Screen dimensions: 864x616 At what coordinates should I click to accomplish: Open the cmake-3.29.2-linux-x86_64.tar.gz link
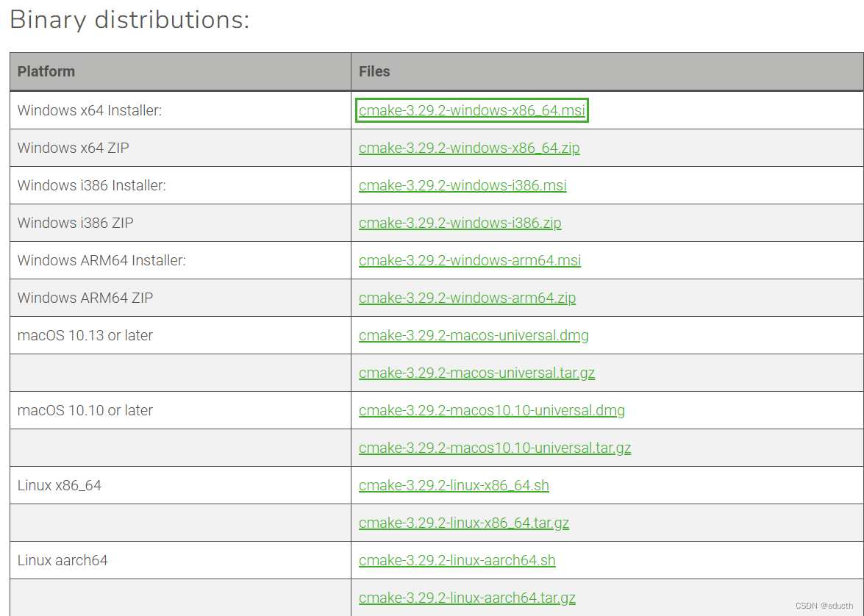(x=463, y=523)
